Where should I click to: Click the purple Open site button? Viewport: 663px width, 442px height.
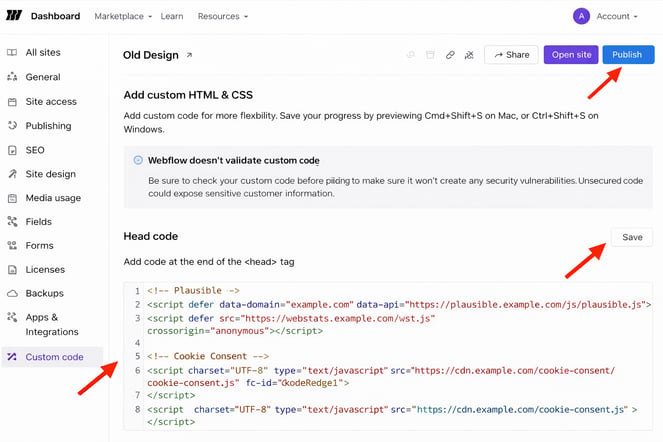571,55
